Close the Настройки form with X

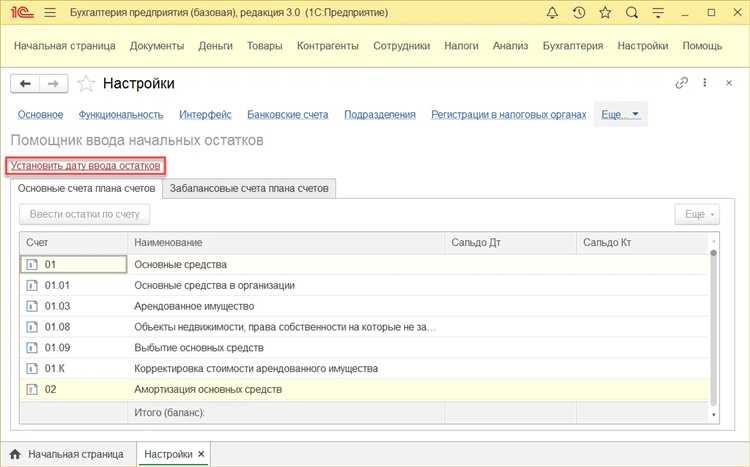[729, 83]
